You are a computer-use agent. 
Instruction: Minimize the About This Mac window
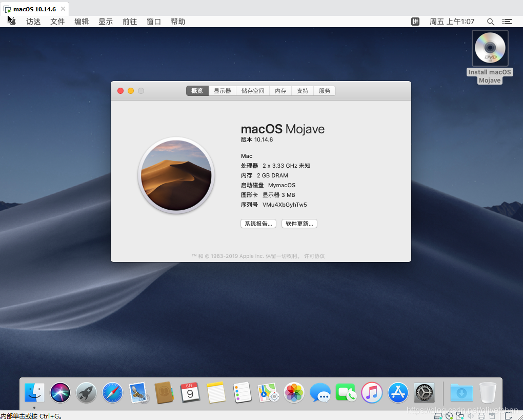coord(131,91)
